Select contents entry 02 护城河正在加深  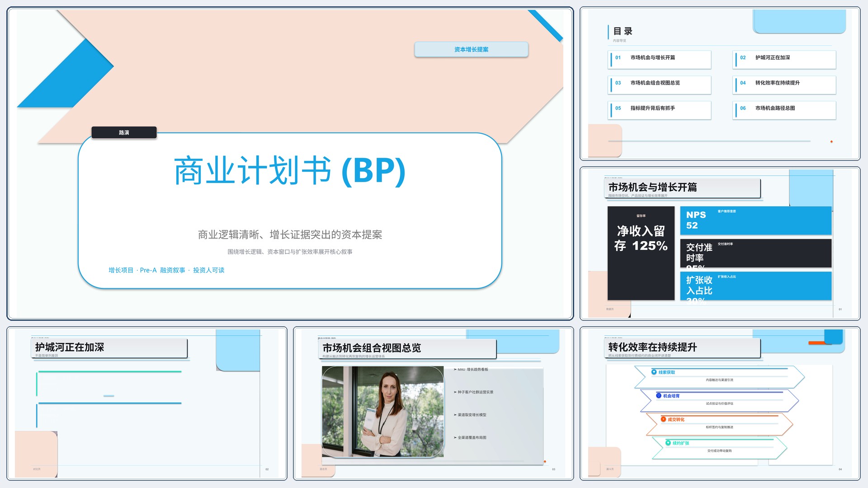[x=784, y=59]
